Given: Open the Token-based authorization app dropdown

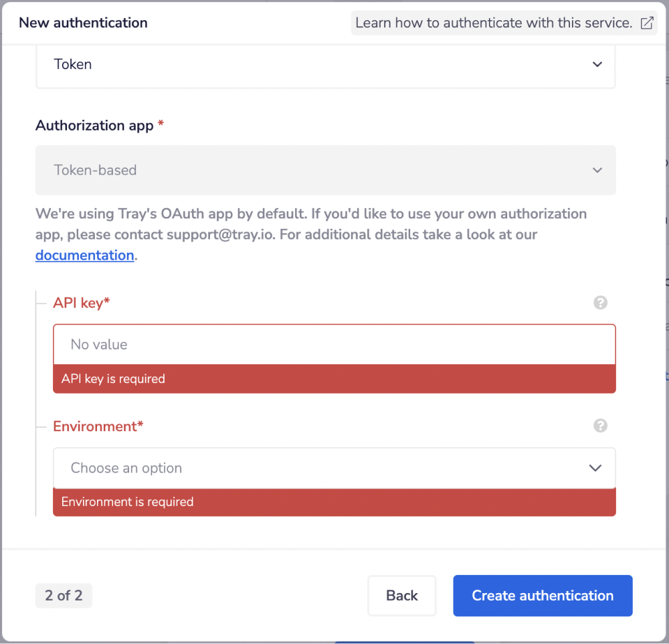Looking at the screenshot, I should (x=325, y=170).
